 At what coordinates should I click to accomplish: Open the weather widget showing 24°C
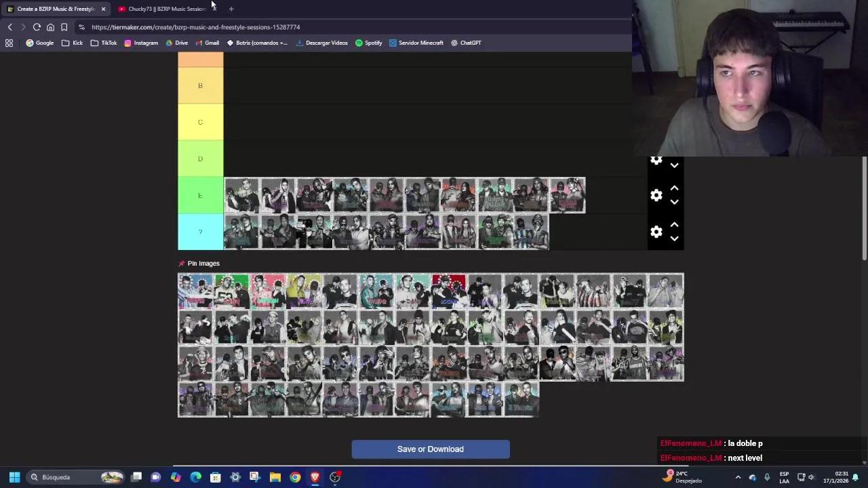[x=684, y=477]
